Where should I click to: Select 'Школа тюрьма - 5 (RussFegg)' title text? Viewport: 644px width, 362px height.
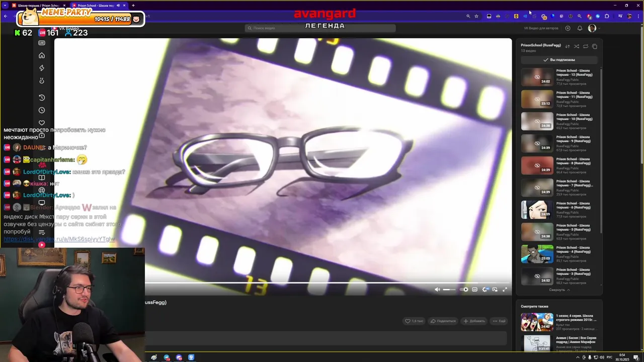click(x=574, y=227)
